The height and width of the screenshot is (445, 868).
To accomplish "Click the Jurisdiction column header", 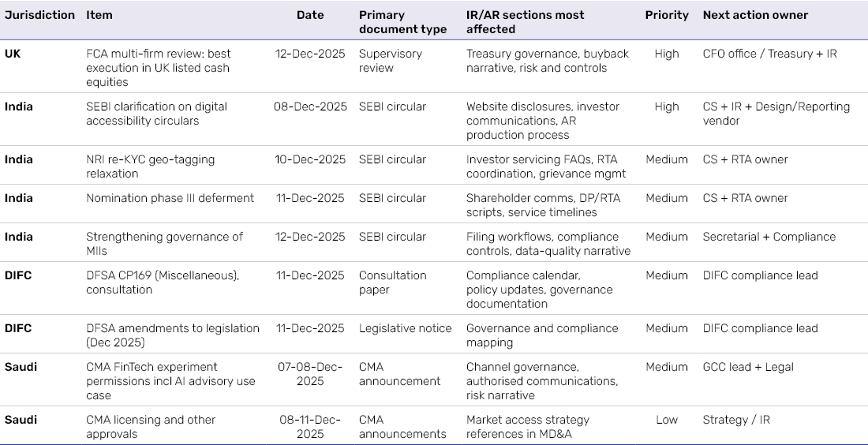I will 39,15.
